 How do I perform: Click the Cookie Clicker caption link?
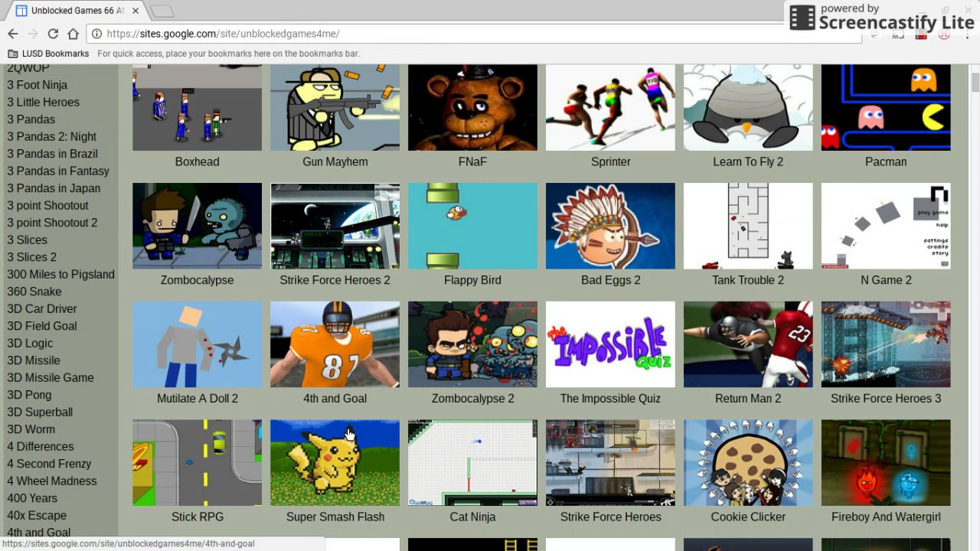pos(748,517)
